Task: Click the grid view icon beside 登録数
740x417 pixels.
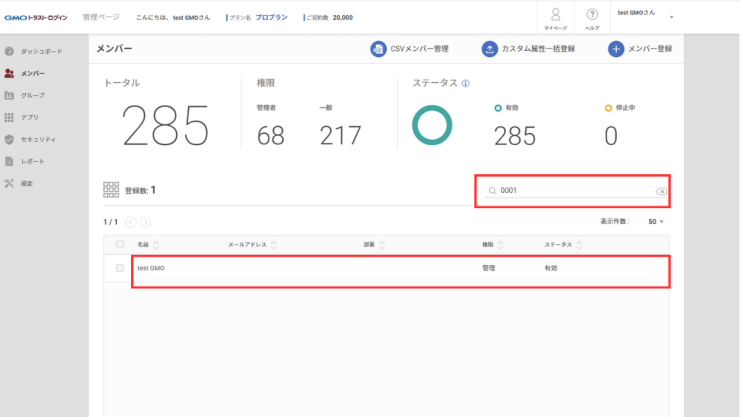Action: (112, 190)
